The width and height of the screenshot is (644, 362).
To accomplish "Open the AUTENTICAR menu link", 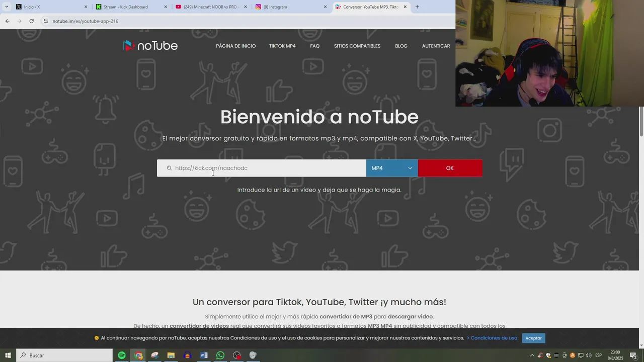I will [x=436, y=46].
